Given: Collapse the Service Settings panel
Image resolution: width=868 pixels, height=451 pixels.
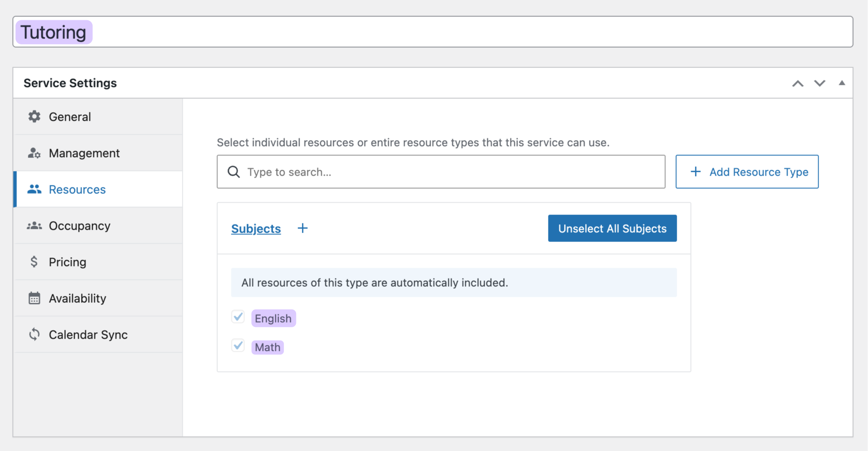Looking at the screenshot, I should coord(841,83).
